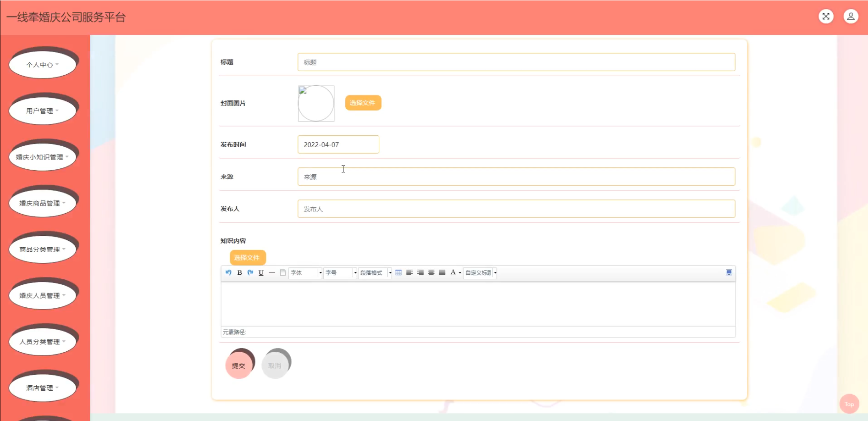The width and height of the screenshot is (868, 421).
Task: Cancel the form with 取消 button
Action: tap(275, 366)
